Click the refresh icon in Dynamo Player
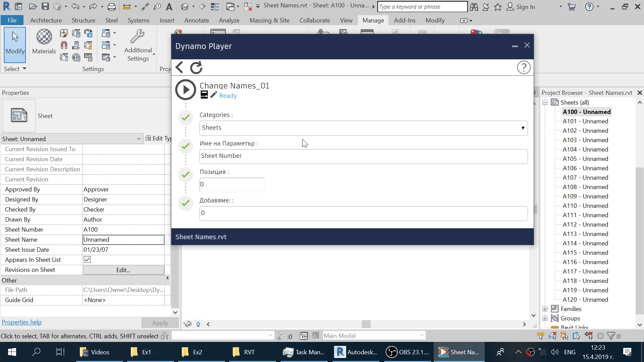644x362 pixels. (x=196, y=67)
